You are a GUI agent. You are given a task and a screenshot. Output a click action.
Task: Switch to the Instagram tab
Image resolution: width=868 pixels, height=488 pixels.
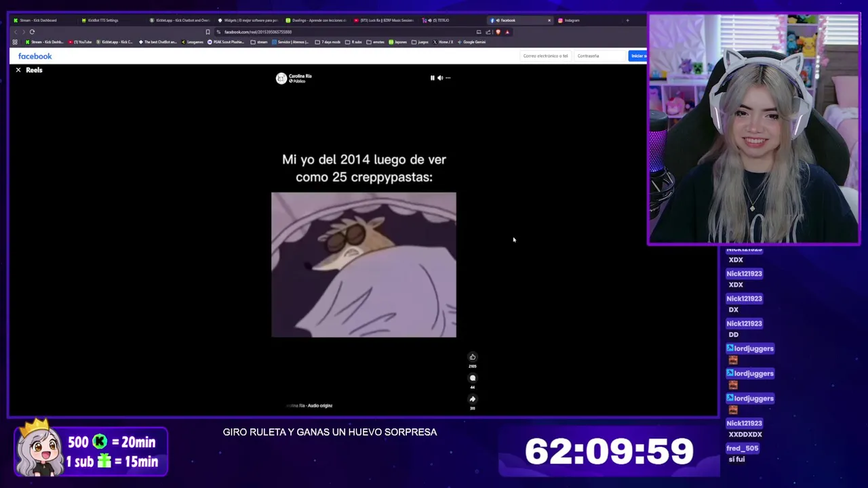[587, 20]
